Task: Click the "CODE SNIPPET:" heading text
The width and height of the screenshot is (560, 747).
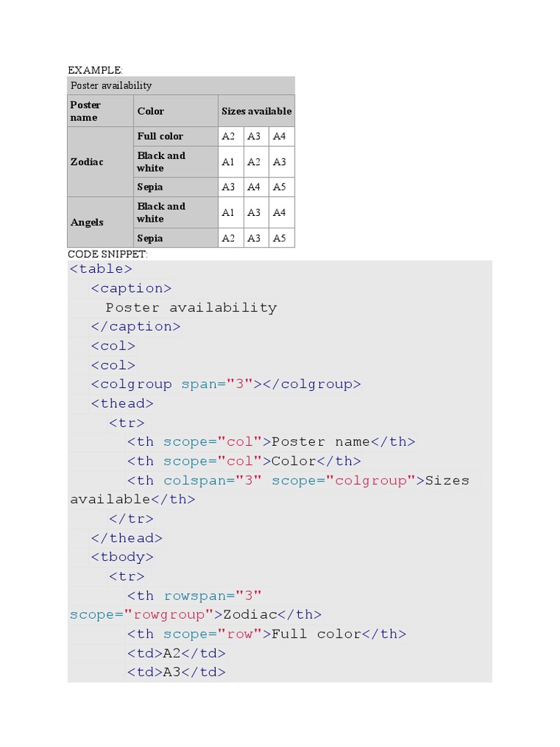Action: pos(107,254)
